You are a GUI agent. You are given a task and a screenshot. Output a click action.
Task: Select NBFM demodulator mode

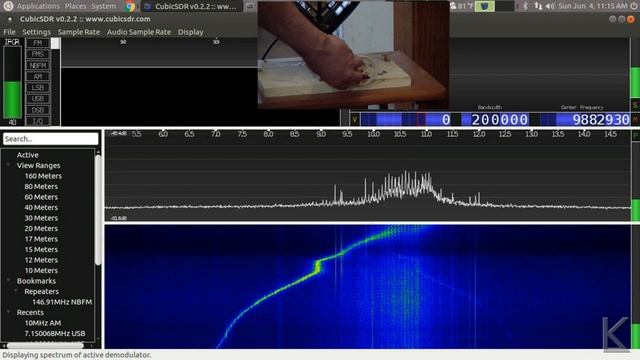click(38, 65)
